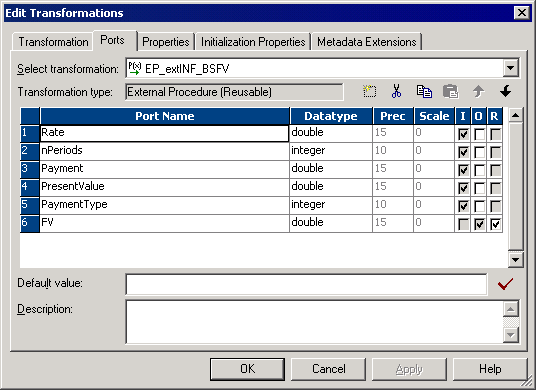The height and width of the screenshot is (390, 536).
Task: Move port down with black arrow icon
Action: click(505, 91)
